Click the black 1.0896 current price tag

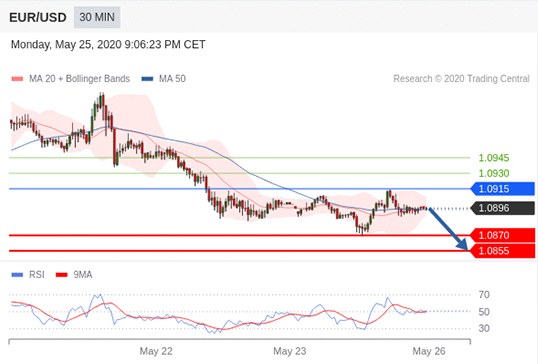tap(502, 208)
